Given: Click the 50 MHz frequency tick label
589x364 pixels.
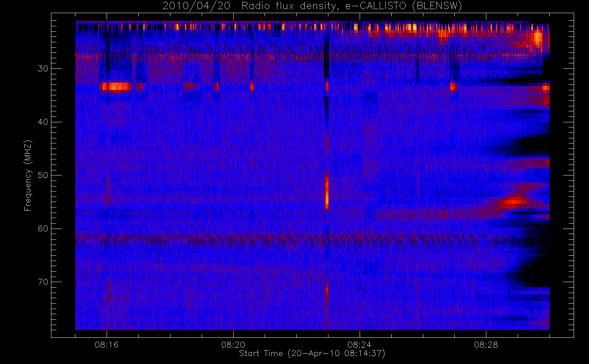Looking at the screenshot, I should click(x=43, y=175).
